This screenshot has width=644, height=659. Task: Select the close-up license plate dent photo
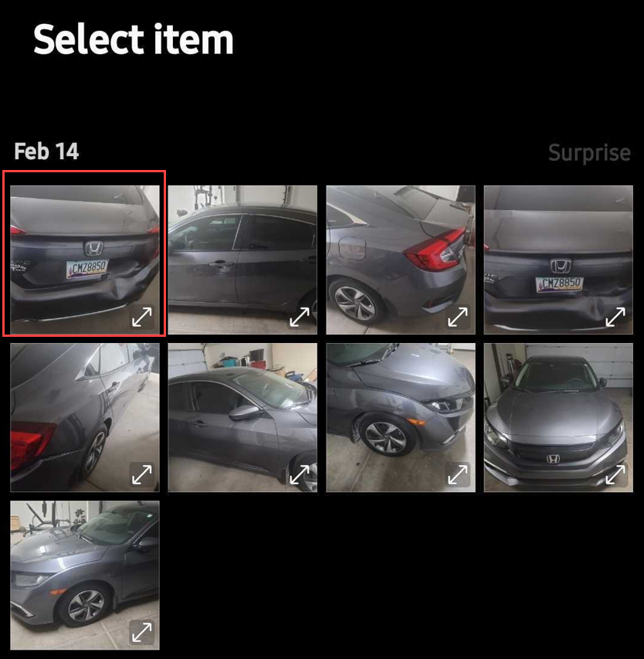(x=558, y=260)
